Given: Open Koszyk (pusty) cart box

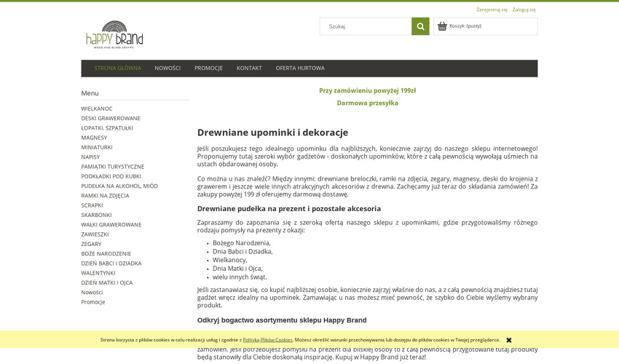Looking at the screenshot, I should (486, 26).
